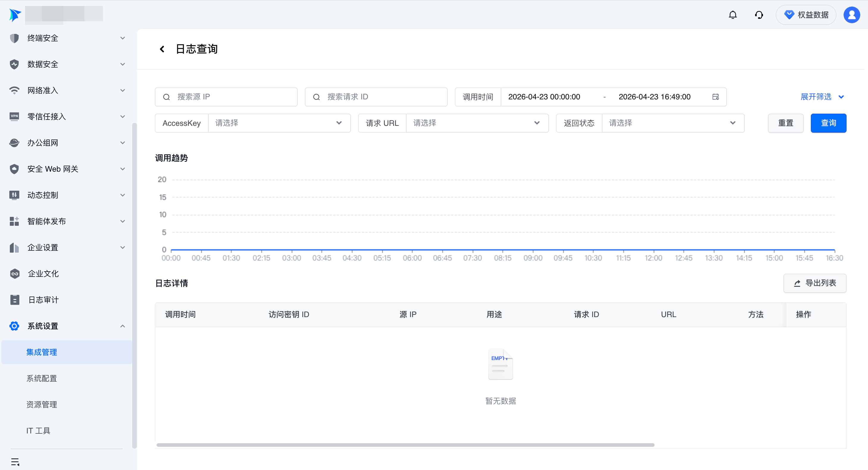Viewport: 868px width, 470px height.
Task: Expand the 企业设置 chevron
Action: [x=123, y=247]
